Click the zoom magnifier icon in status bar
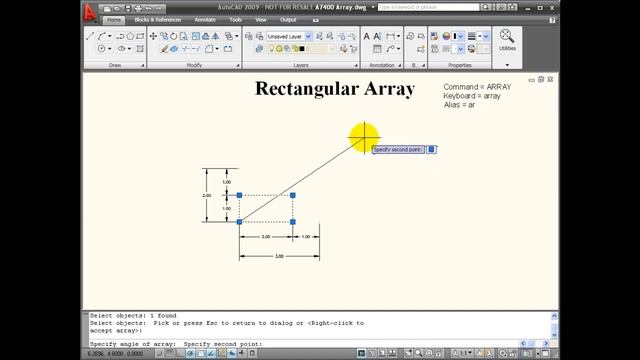 pyautogui.click(x=419, y=353)
